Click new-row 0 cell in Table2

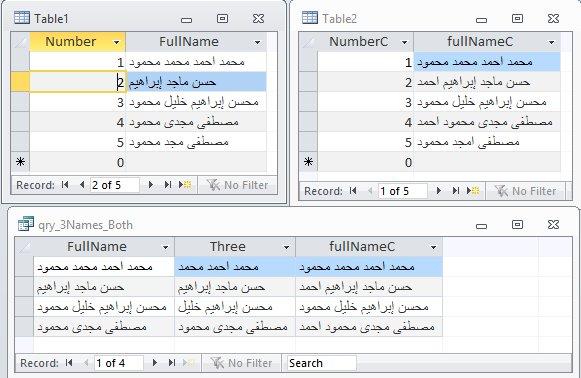(365, 162)
